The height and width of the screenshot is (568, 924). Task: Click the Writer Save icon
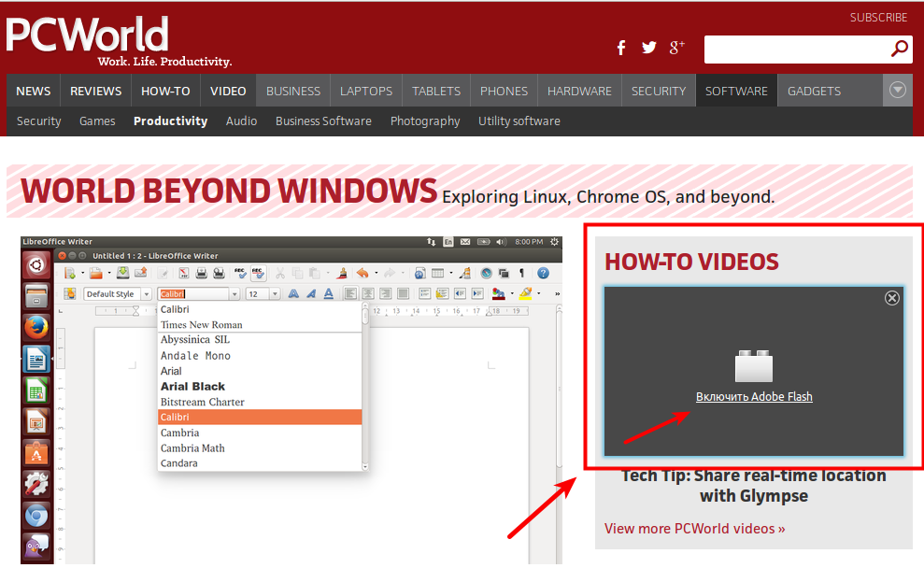122,273
